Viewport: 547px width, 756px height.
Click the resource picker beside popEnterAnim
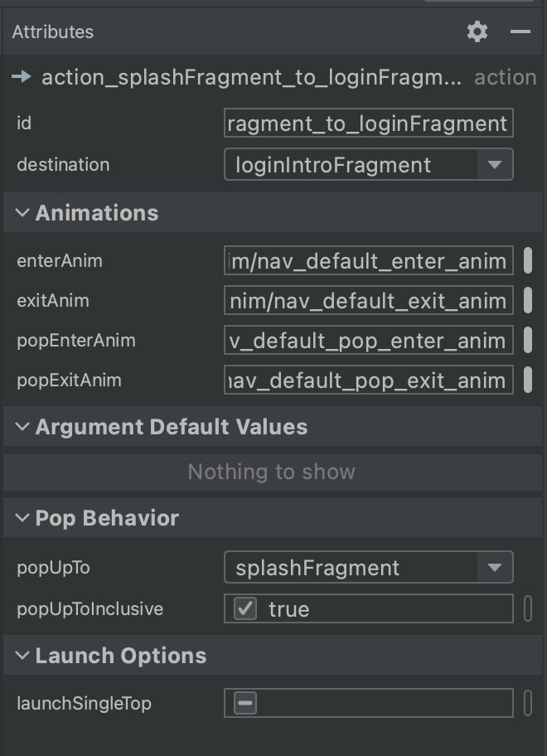pos(528,341)
